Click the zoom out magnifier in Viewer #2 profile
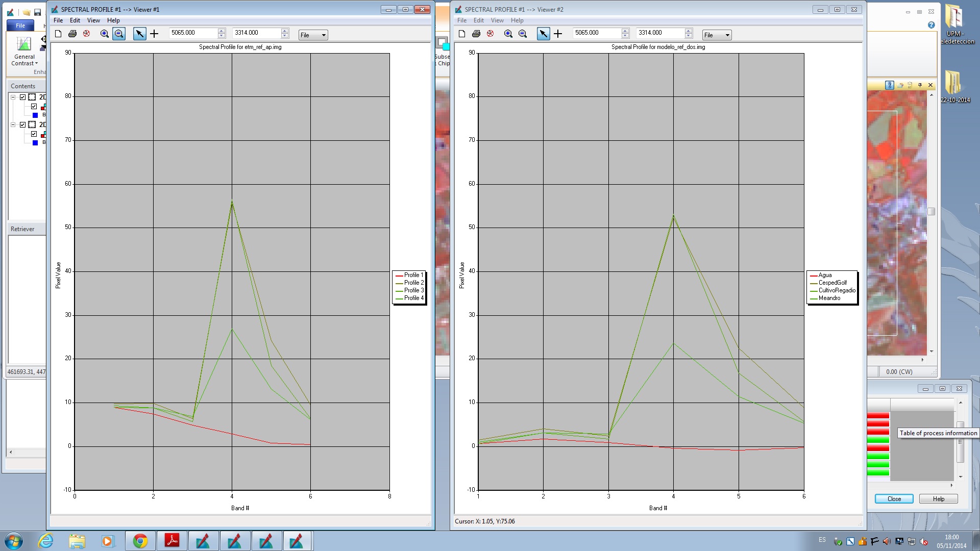 click(523, 34)
